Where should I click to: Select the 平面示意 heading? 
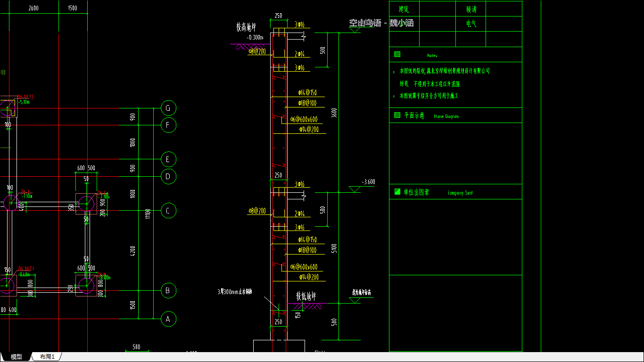pyautogui.click(x=414, y=115)
